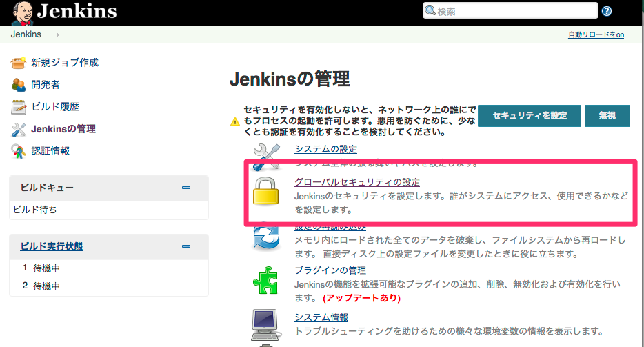Click the 新規ジョブ作成 box icon
The width and height of the screenshot is (644, 347).
click(x=19, y=63)
